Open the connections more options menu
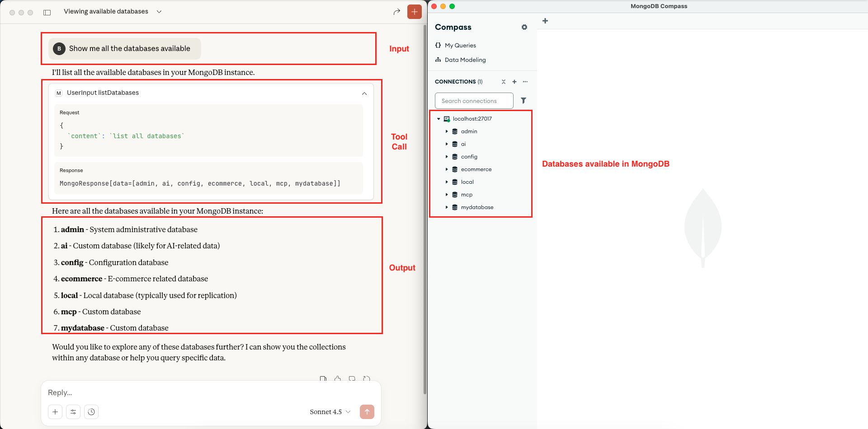 [525, 82]
